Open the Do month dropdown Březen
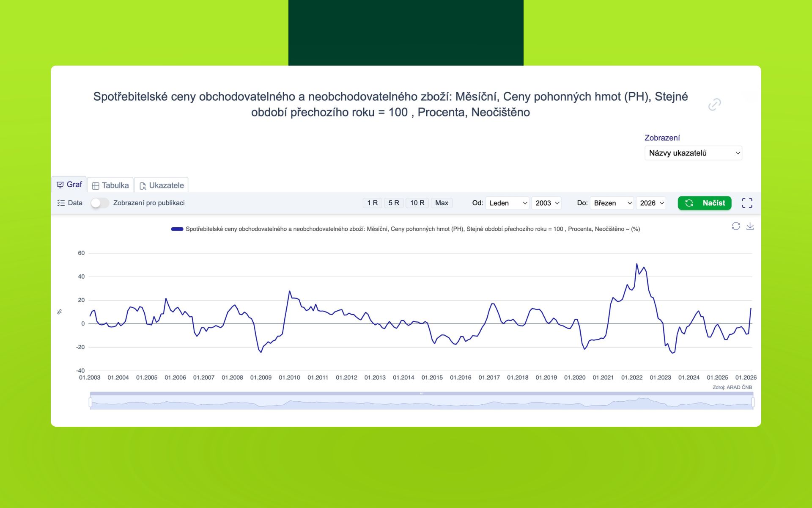The image size is (812, 508). click(612, 203)
